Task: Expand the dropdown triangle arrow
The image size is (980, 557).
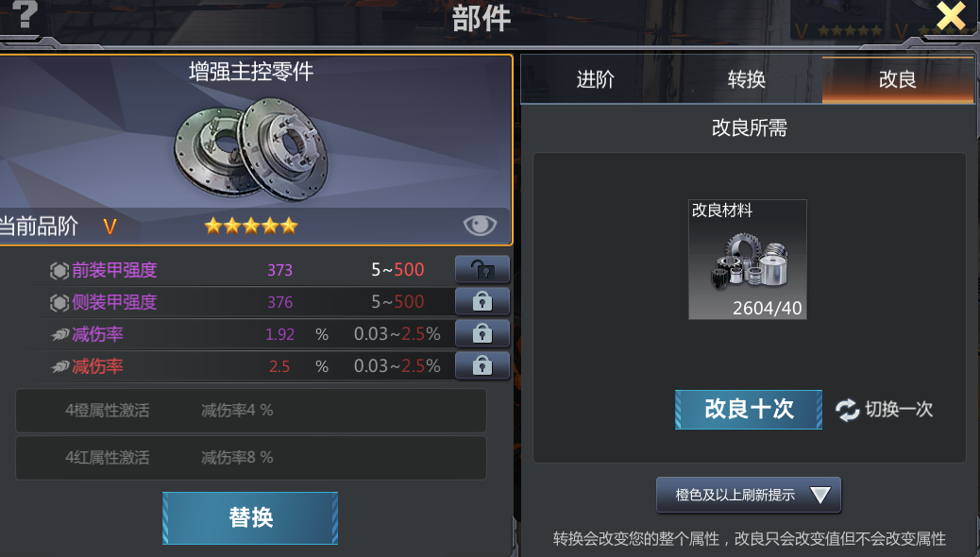Action: pyautogui.click(x=820, y=495)
